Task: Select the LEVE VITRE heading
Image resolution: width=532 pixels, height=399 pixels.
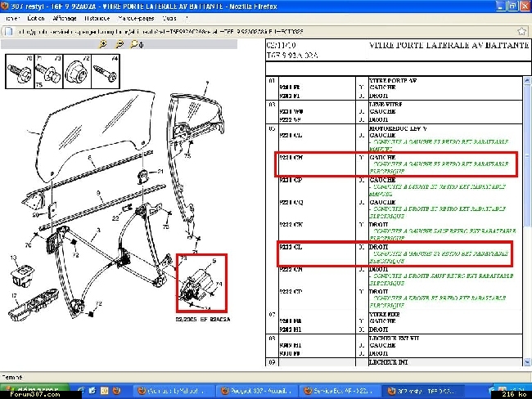Action: point(385,105)
